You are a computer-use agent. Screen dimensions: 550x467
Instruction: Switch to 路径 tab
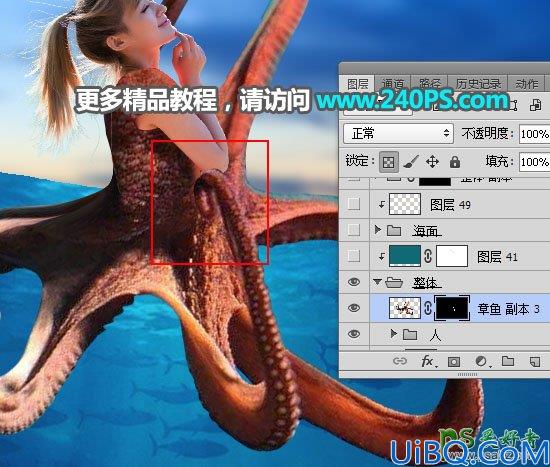(430, 84)
